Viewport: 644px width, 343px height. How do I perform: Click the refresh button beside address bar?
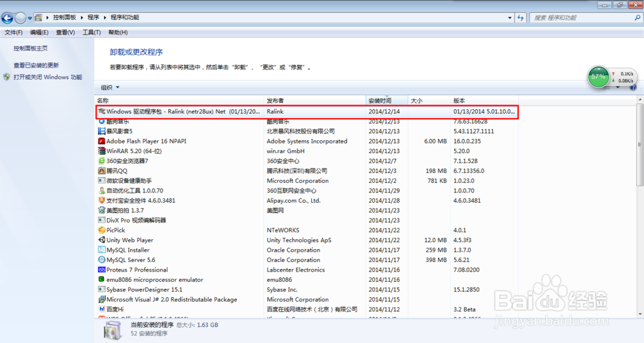(x=521, y=17)
